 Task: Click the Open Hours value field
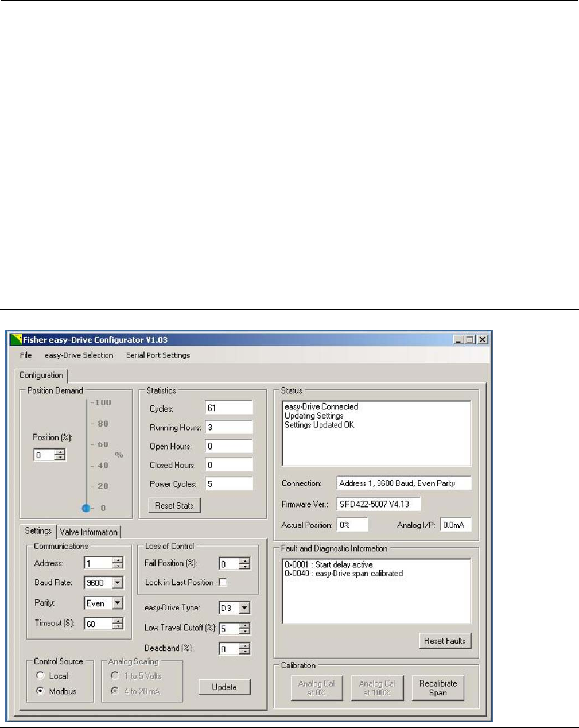tap(229, 446)
